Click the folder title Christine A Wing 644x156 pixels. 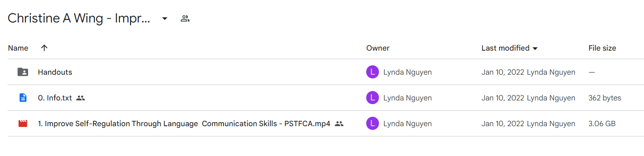(79, 18)
